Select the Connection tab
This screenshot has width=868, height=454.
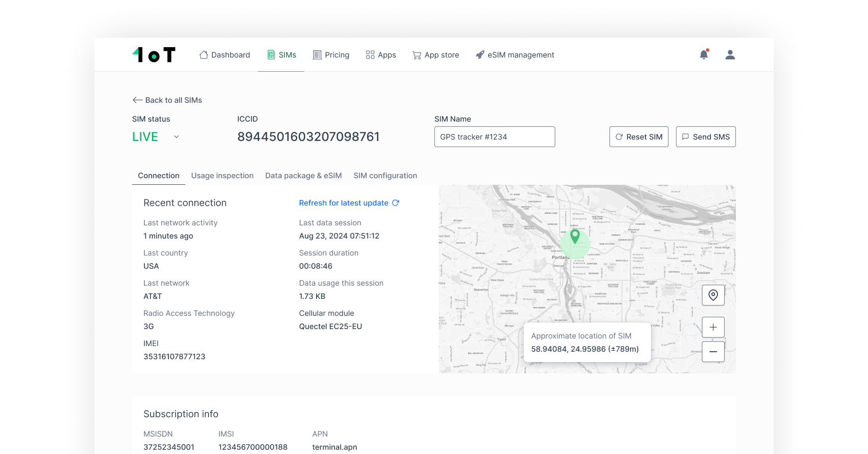[x=159, y=175]
